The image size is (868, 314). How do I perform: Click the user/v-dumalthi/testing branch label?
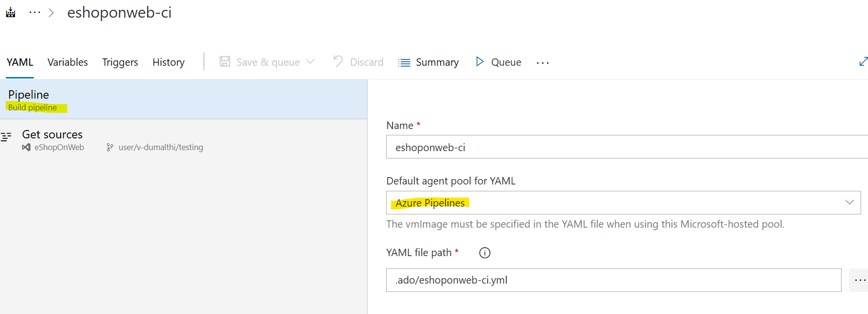pyautogui.click(x=161, y=147)
